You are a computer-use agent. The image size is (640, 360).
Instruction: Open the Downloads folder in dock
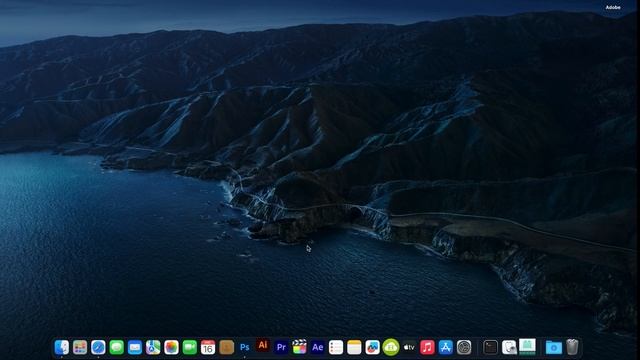click(x=554, y=347)
